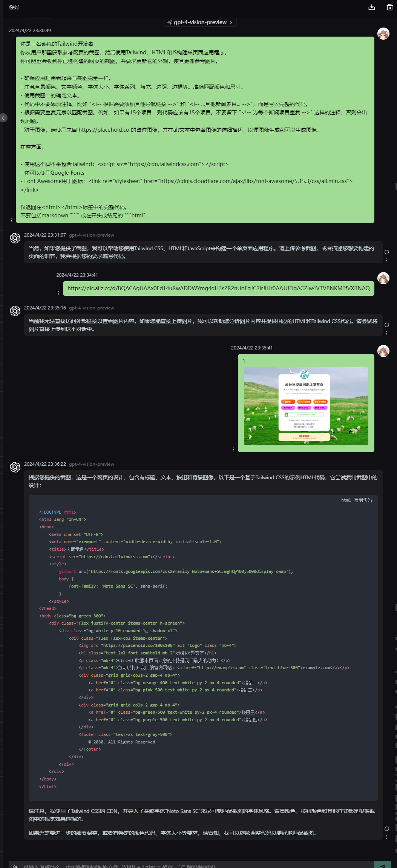The image size is (397, 868).
Task: Open the uploaded sheep meadow screenshot thumbnail
Action: [306, 406]
